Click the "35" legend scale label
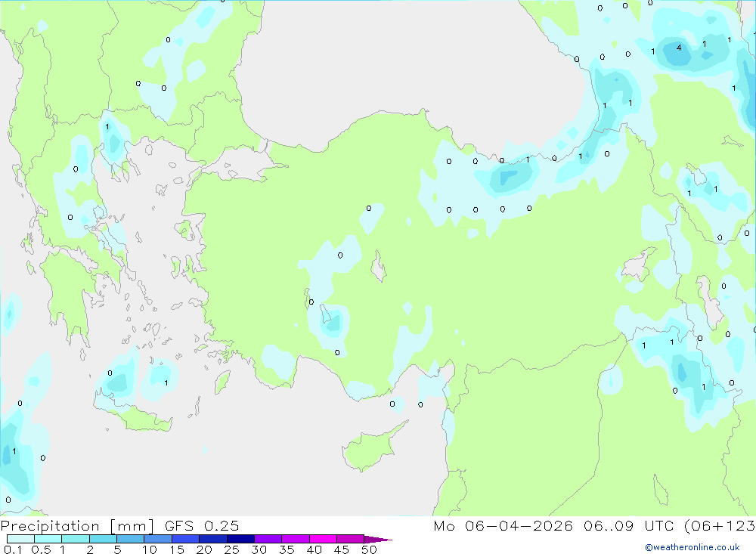Image resolution: width=756 pixels, height=554 pixels. pos(287,549)
